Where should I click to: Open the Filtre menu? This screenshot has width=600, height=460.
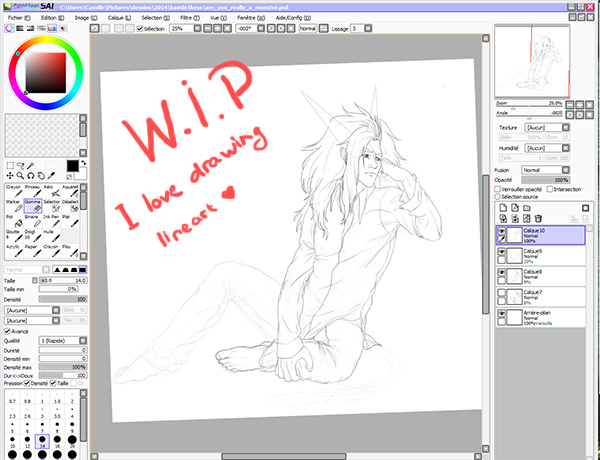pos(190,18)
